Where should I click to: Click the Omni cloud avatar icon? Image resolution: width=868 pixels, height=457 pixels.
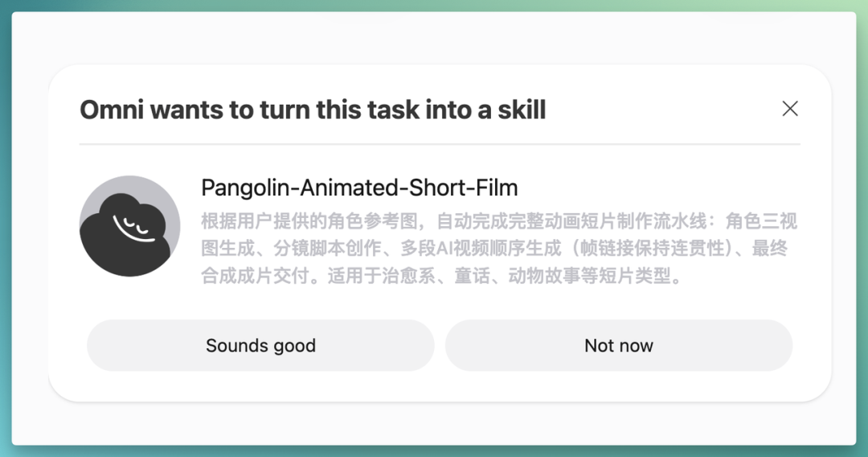(129, 226)
